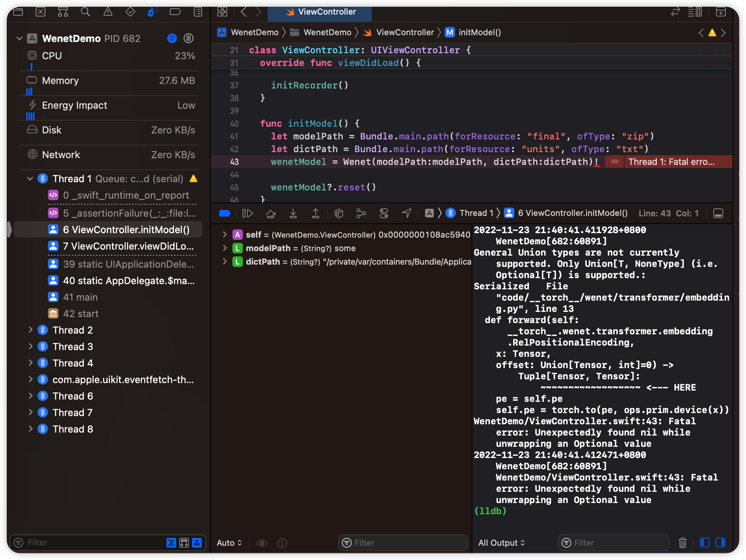Toggle Quick Look eye in variables view
Image resolution: width=746 pixels, height=560 pixels.
[262, 542]
